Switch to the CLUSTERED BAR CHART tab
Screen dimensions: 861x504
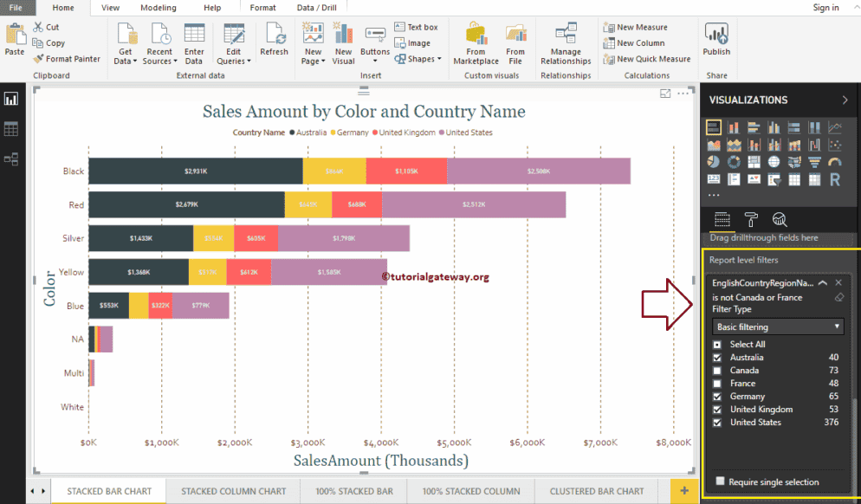[596, 490]
